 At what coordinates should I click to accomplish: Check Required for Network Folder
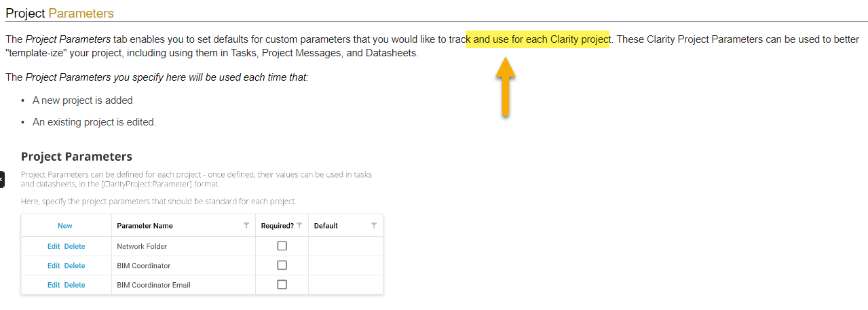(x=282, y=246)
